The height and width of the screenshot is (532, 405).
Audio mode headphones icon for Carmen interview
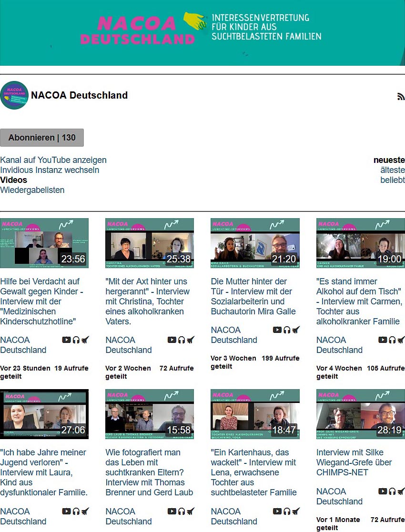(x=393, y=340)
